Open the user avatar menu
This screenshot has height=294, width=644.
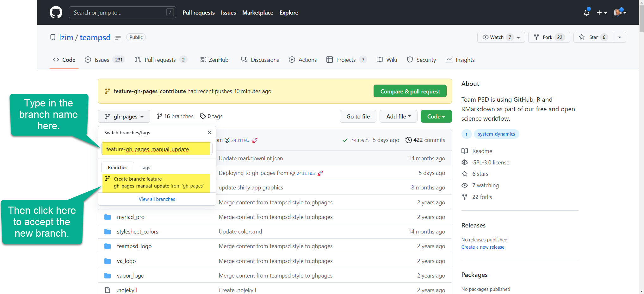click(x=620, y=13)
